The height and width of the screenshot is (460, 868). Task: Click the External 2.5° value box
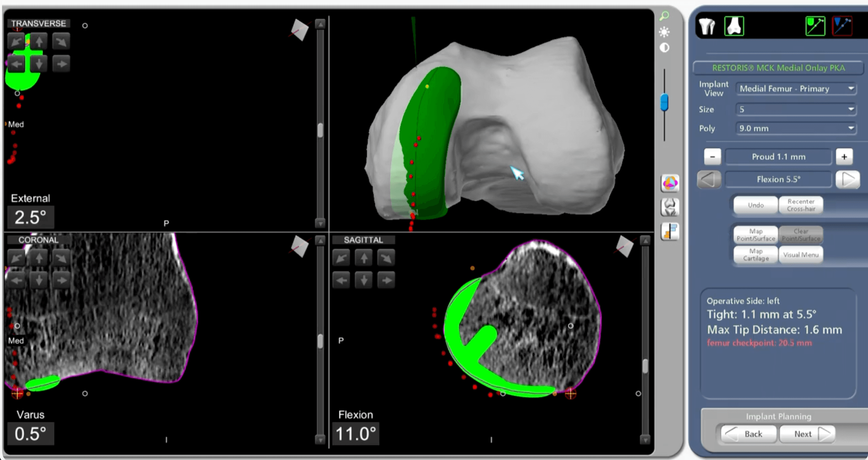(x=31, y=217)
